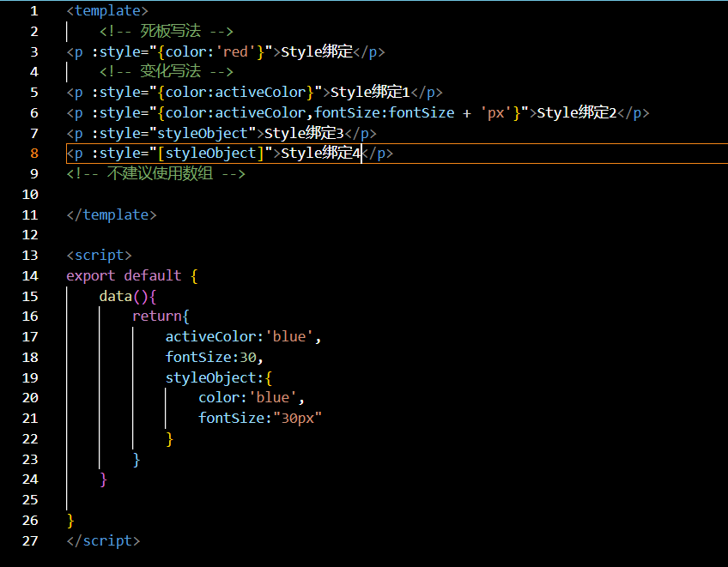
Task: Click '[styleObject]' on line 8
Action: [211, 154]
